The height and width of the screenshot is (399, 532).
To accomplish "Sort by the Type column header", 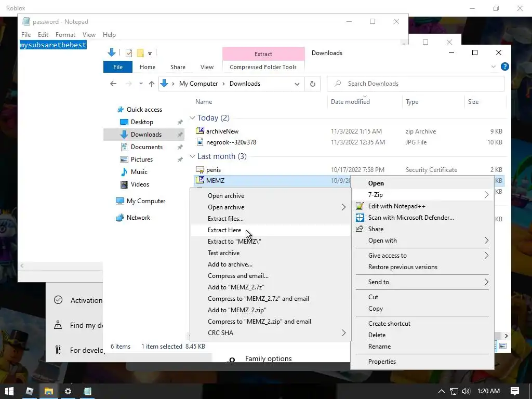I will [412, 102].
